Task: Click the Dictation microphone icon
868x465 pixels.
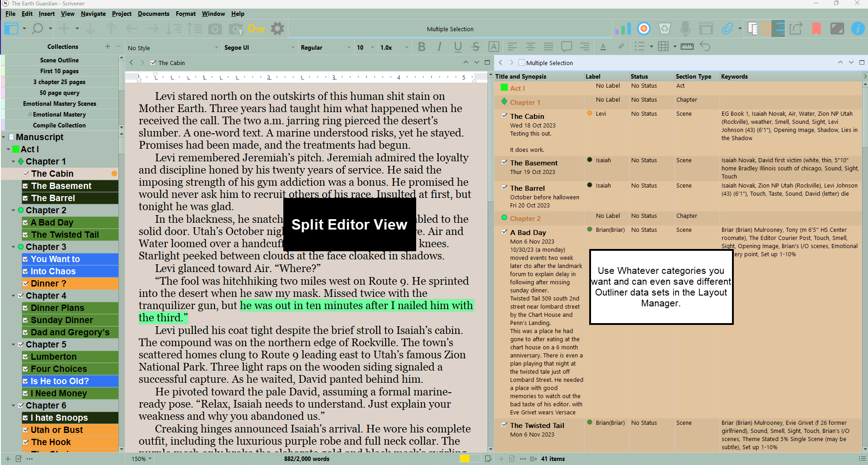Action: pos(685,29)
